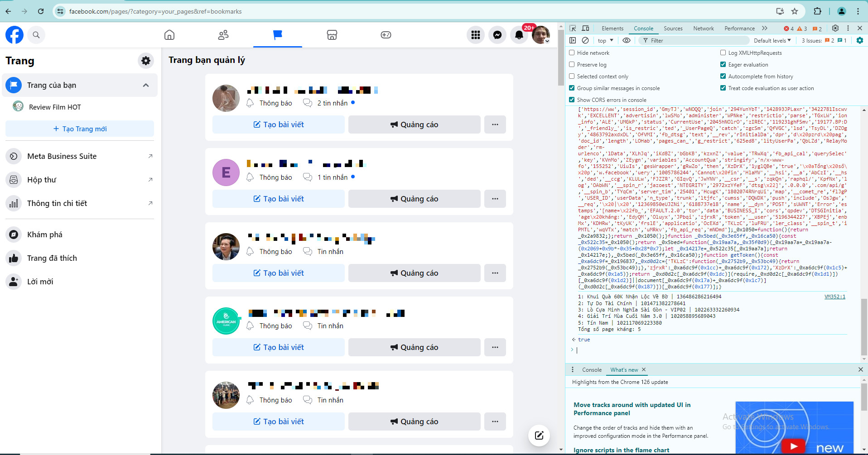Open the top JavaScript context dropdown
The width and height of the screenshot is (868, 455).
click(x=605, y=40)
